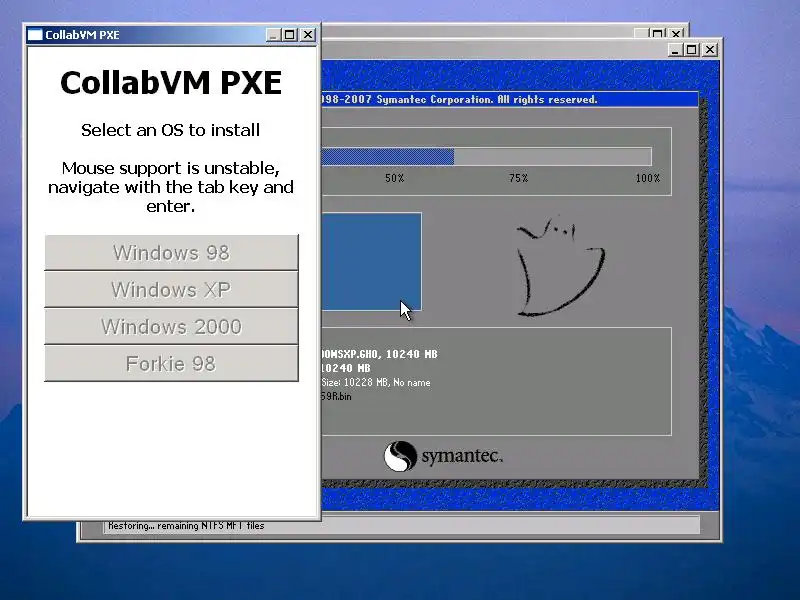Start the Forkie 98 installation
The width and height of the screenshot is (800, 600).
pyautogui.click(x=171, y=363)
